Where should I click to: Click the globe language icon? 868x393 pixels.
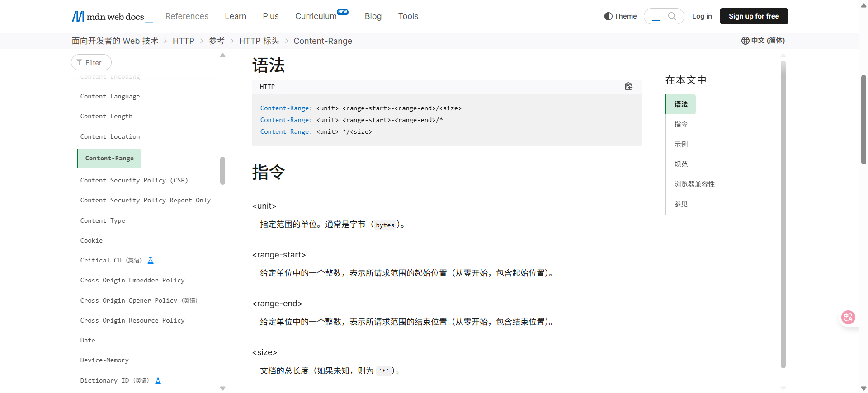(745, 41)
